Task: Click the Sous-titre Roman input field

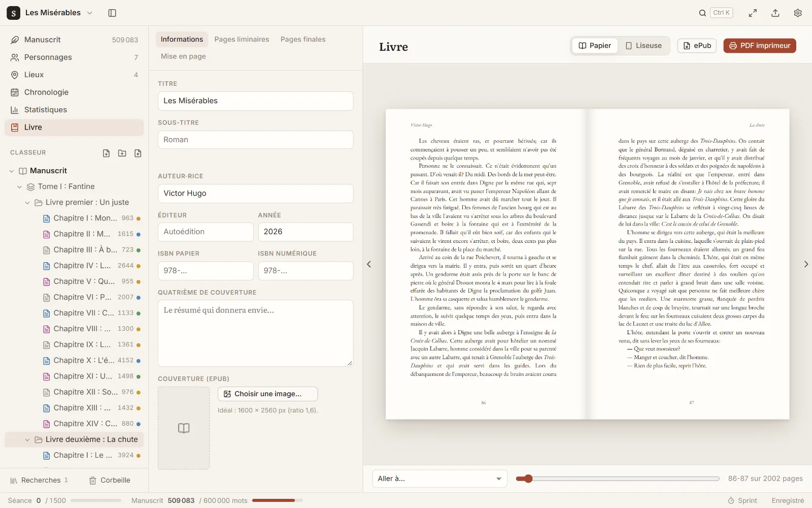Action: pyautogui.click(x=256, y=140)
